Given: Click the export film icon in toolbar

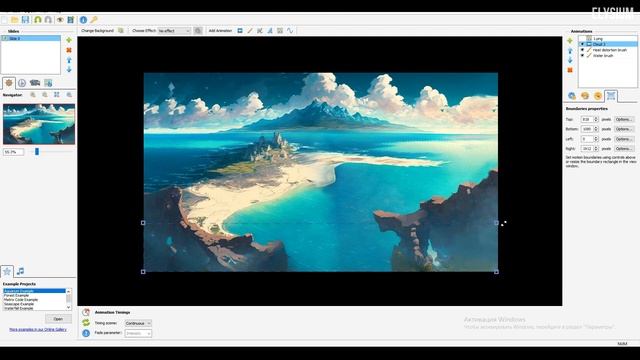Looking at the screenshot, I should pyautogui.click(x=71, y=20).
